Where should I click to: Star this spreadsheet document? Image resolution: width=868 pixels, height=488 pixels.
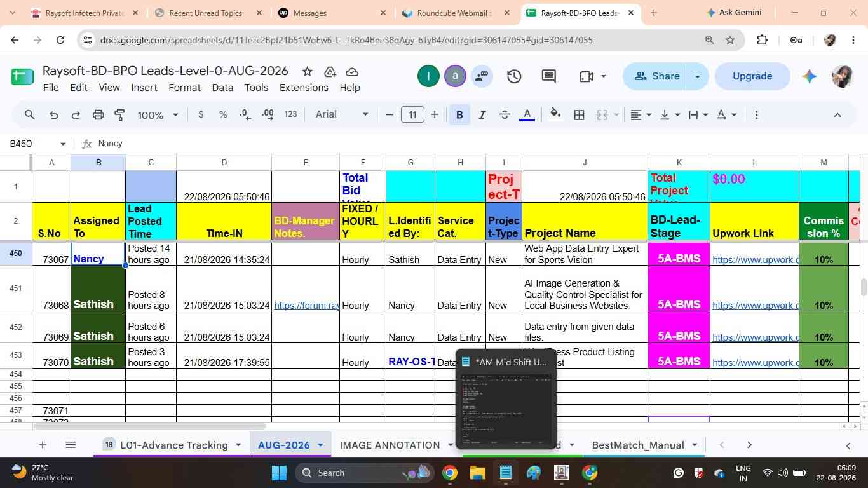pyautogui.click(x=307, y=71)
